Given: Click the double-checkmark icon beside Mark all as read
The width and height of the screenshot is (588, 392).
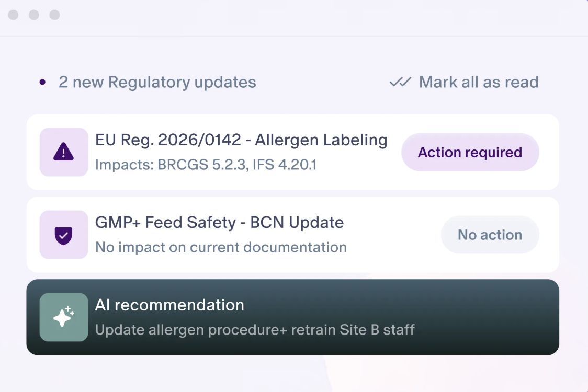Looking at the screenshot, I should pyautogui.click(x=400, y=82).
